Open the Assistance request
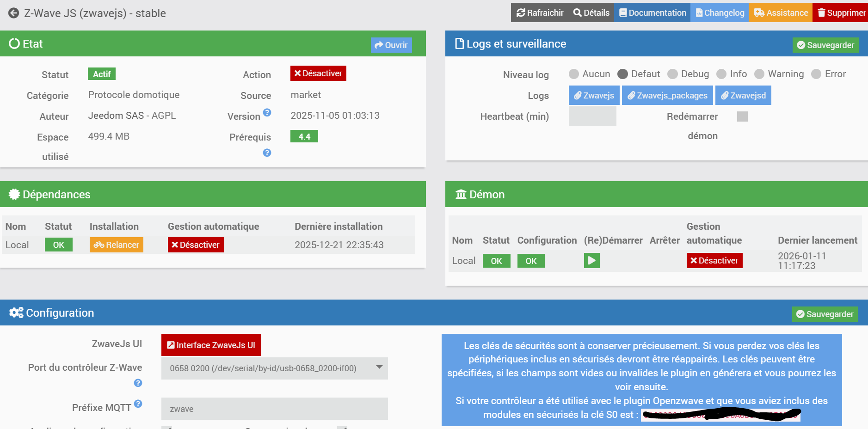 pyautogui.click(x=781, y=12)
